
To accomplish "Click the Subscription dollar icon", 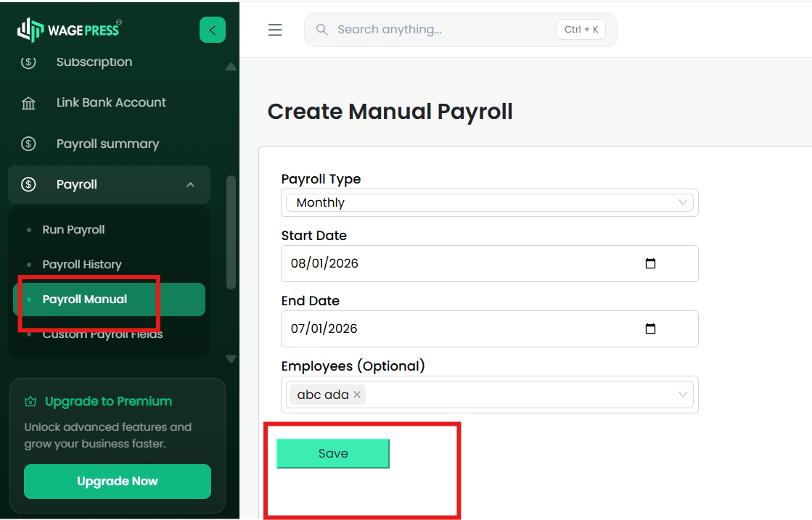I will (x=28, y=62).
